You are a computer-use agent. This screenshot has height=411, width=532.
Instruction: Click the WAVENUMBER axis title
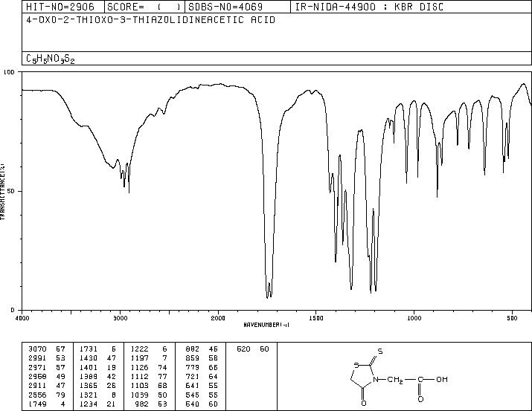(x=266, y=325)
